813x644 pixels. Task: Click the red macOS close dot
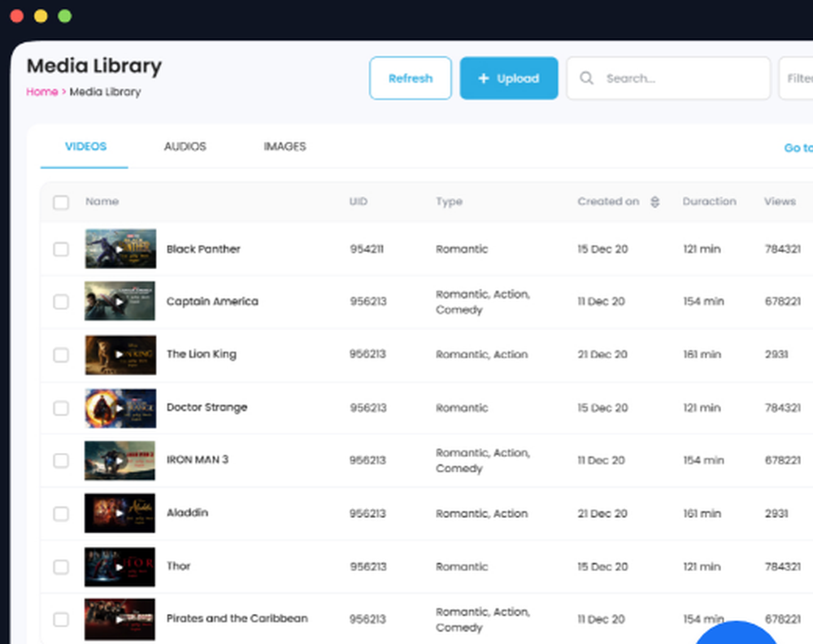(x=16, y=16)
